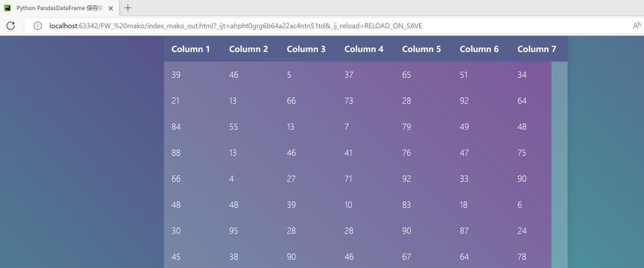This screenshot has width=644, height=268.
Task: Select cell value 67
Action: 406,257
